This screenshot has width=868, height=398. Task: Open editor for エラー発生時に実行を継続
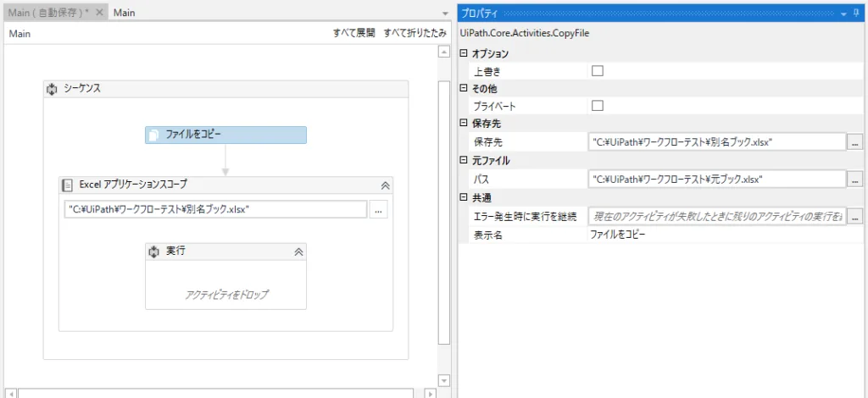[x=854, y=216]
